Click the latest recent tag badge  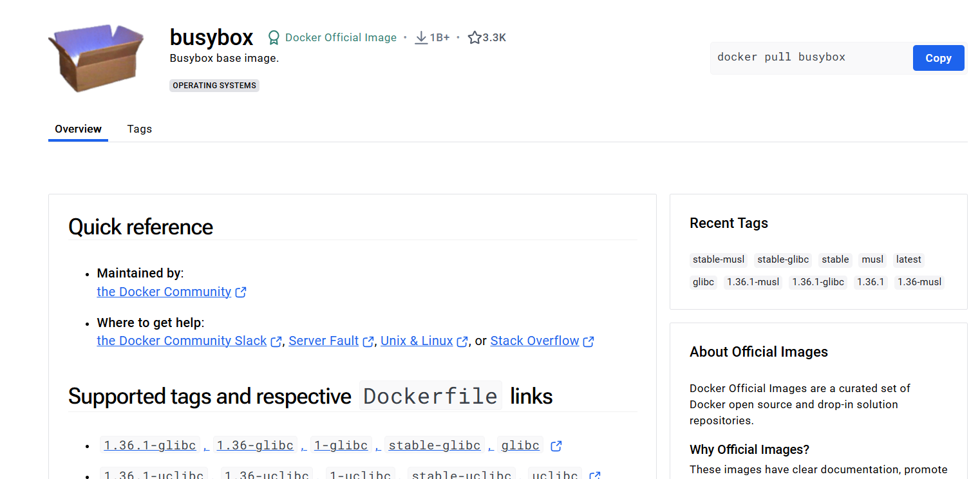pyautogui.click(x=909, y=259)
